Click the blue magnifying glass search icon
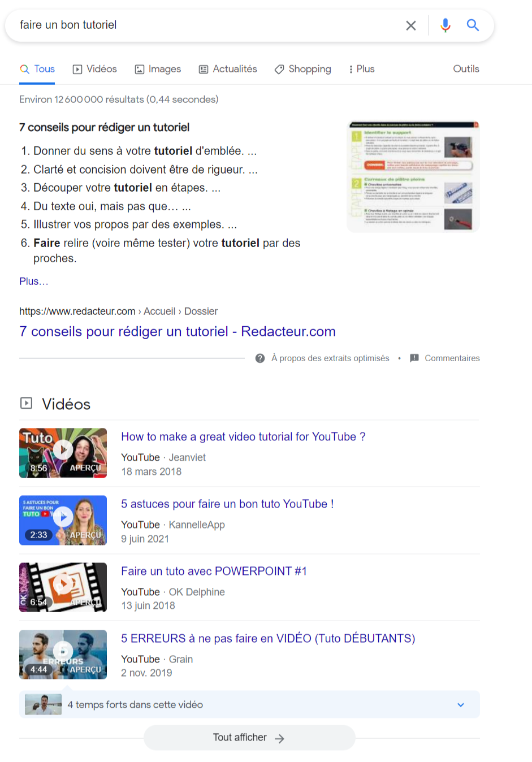 point(473,25)
